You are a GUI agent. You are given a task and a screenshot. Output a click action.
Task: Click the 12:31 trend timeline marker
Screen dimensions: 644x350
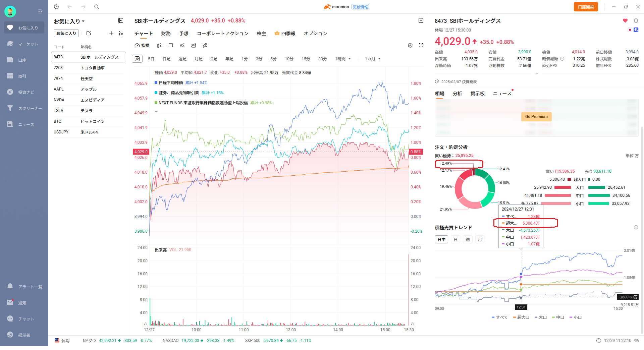(521, 307)
